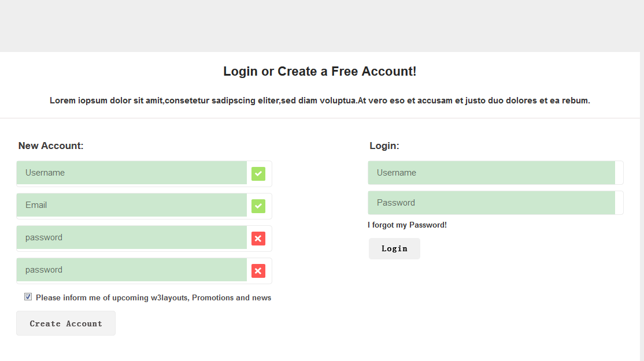Open the 'I forgot my Password!' link

coord(407,225)
